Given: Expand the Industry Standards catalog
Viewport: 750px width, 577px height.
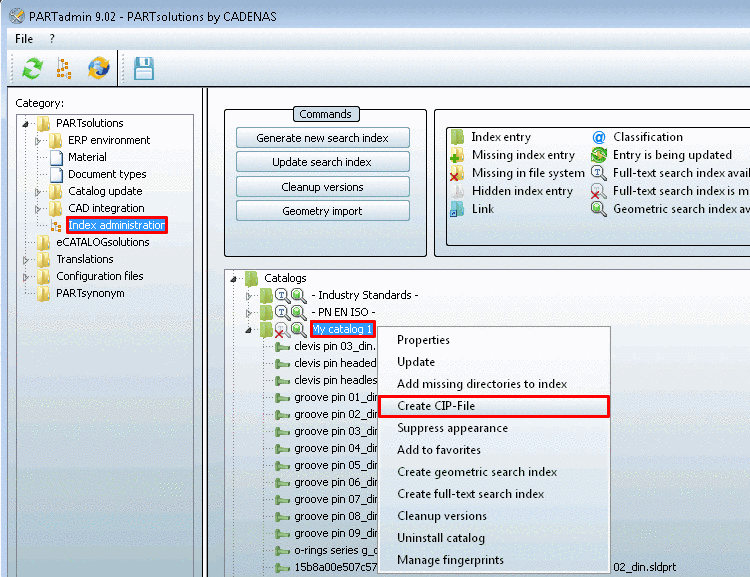Looking at the screenshot, I should click(249, 296).
